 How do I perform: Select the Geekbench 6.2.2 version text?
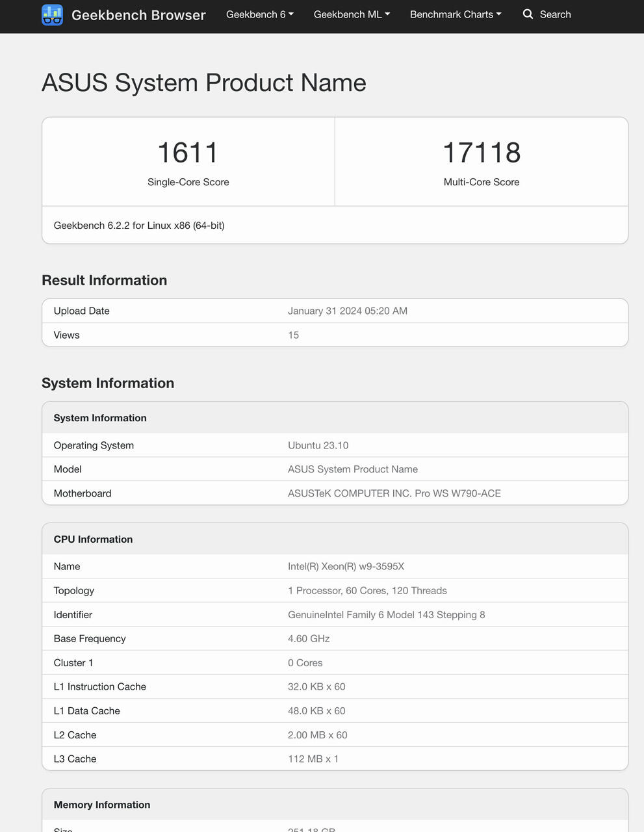coord(139,226)
